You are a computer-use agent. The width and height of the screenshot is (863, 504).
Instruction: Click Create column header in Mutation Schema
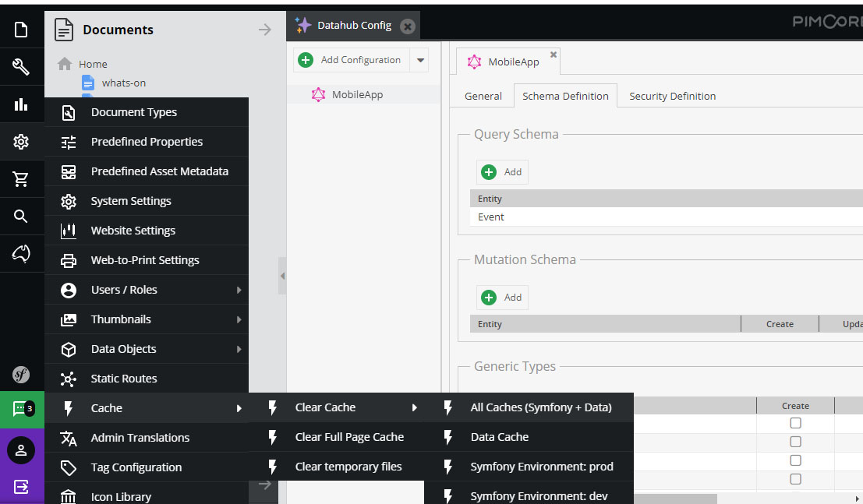point(780,324)
